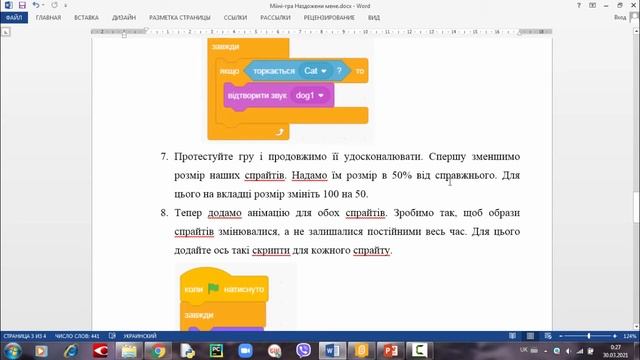Click the Cat dropdown in the Scratch block image
Viewport: 640px width, 360px height.
(x=315, y=71)
